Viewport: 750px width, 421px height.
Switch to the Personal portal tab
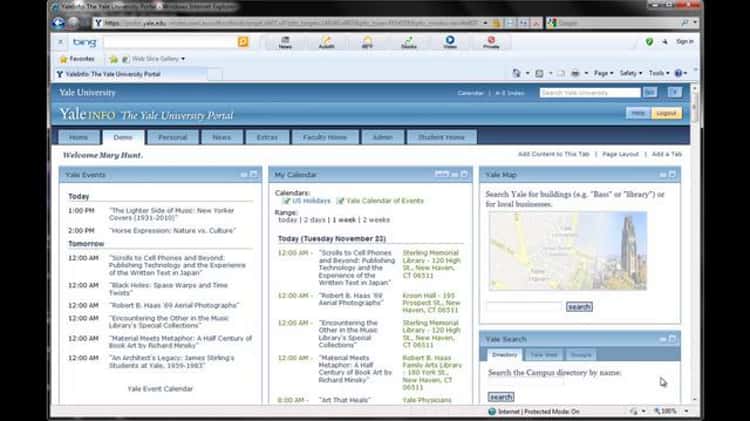click(173, 137)
